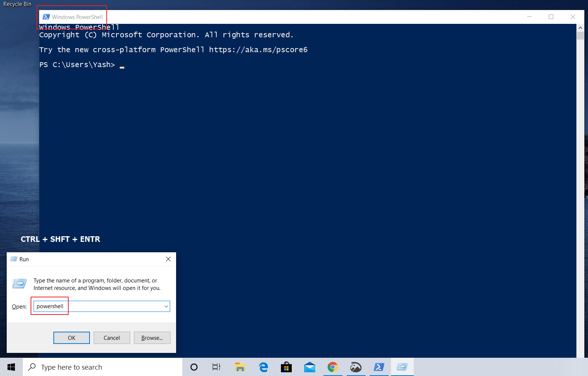588x376 pixels.
Task: Switch to Google Chrome on the taskbar
Action: (x=332, y=367)
